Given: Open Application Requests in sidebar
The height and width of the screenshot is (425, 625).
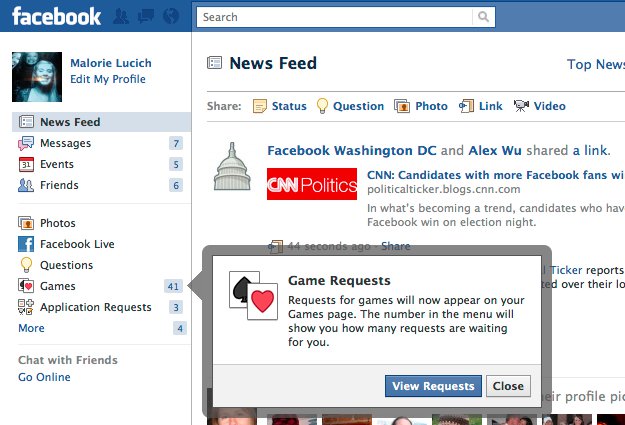Looking at the screenshot, I should point(95,307).
